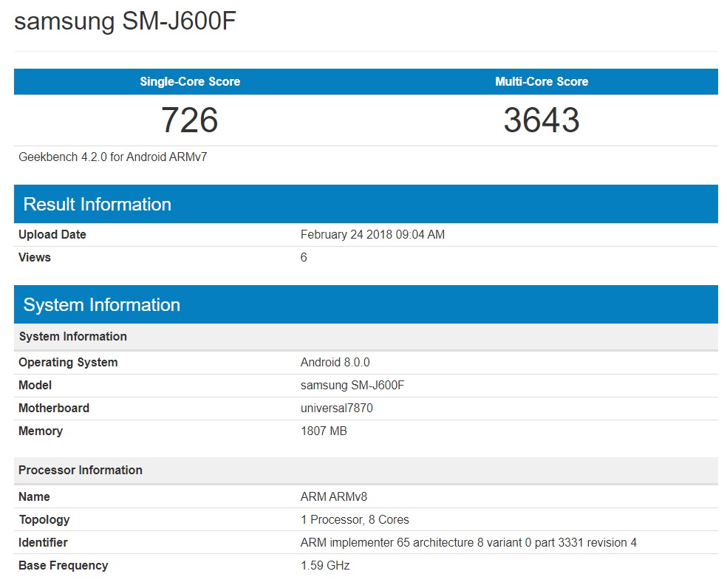This screenshot has height=588, width=727.
Task: Select the Upload Date label
Action: pyautogui.click(x=52, y=235)
